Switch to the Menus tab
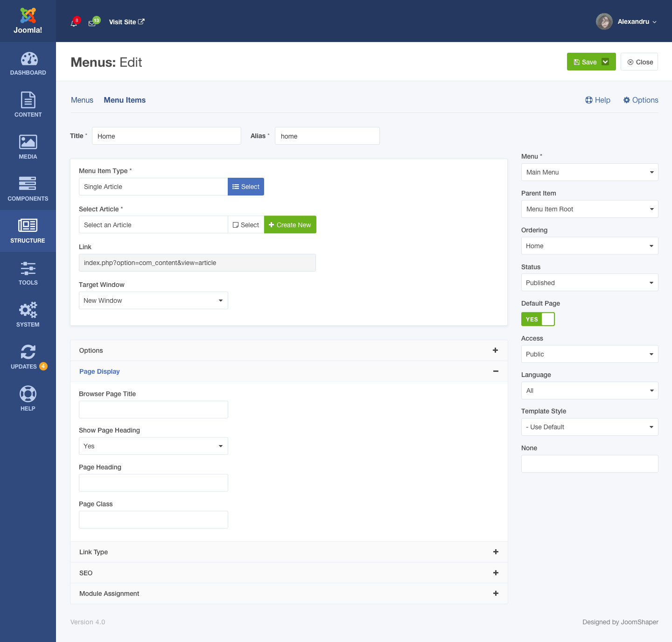 82,100
